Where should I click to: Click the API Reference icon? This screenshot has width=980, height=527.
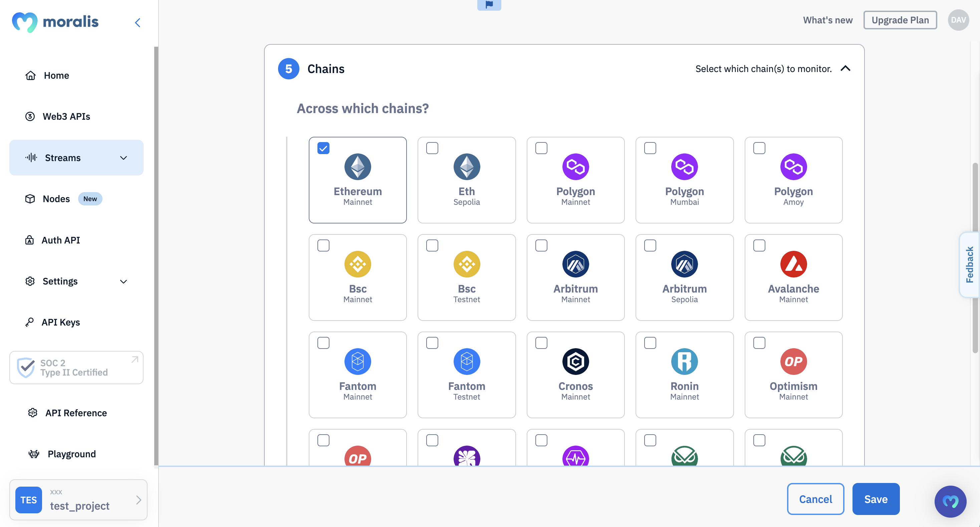[x=33, y=413]
